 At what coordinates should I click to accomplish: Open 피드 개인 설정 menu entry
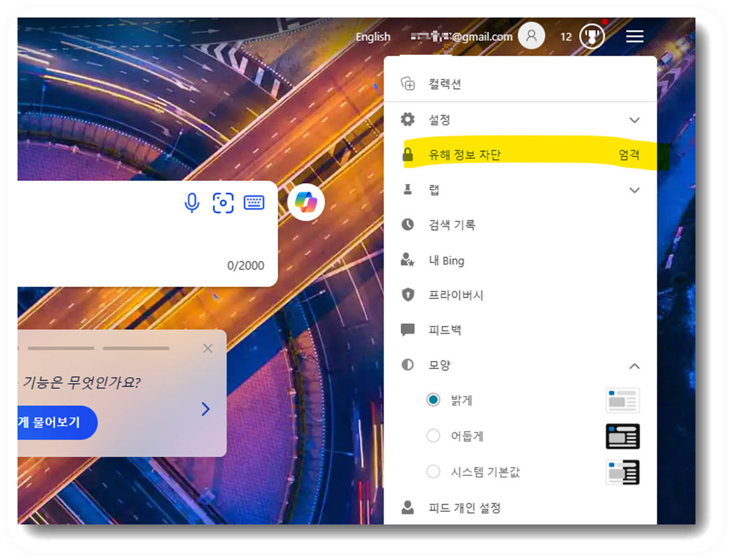click(x=521, y=507)
